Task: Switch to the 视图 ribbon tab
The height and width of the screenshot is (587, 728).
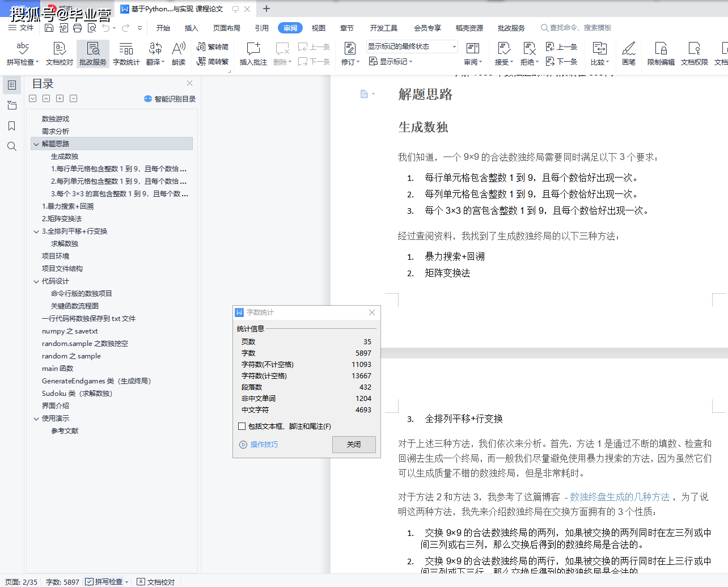Action: (x=319, y=28)
